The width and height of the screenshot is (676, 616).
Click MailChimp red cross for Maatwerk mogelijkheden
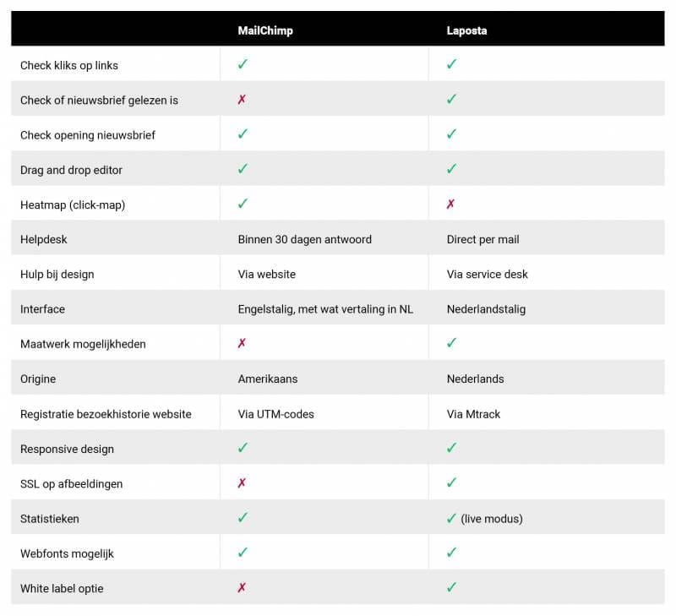(x=242, y=344)
